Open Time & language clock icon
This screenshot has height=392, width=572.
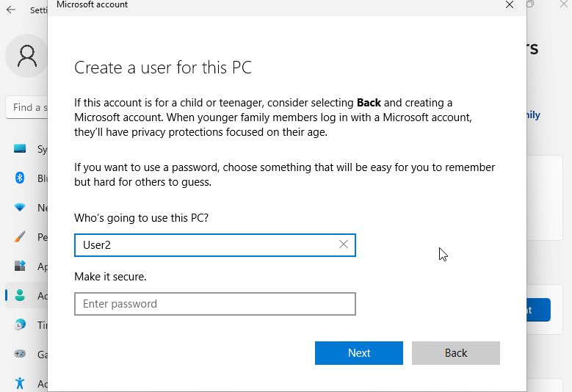(20, 324)
